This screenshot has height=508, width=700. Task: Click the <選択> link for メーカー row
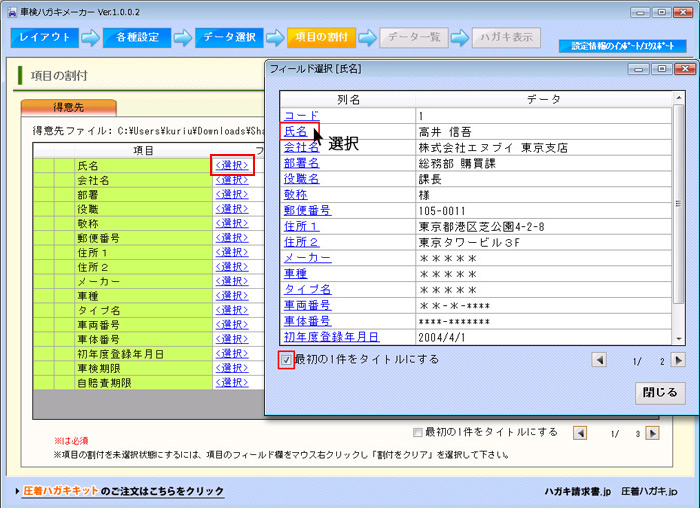pos(232,281)
